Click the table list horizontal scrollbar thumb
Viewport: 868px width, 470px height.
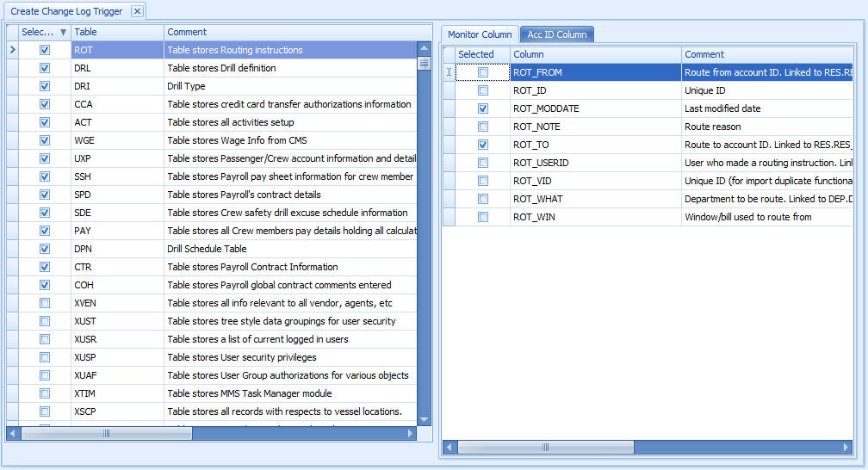click(106, 434)
